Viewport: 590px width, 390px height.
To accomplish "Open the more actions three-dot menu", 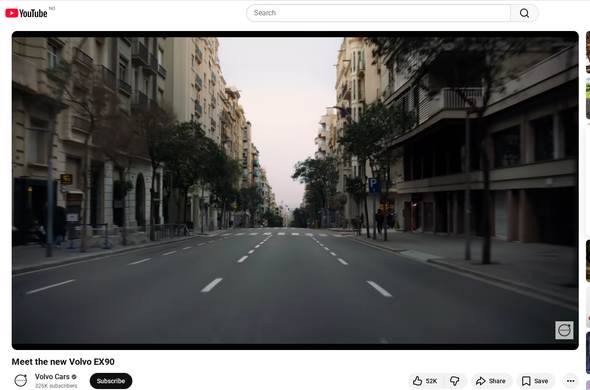I will point(570,381).
